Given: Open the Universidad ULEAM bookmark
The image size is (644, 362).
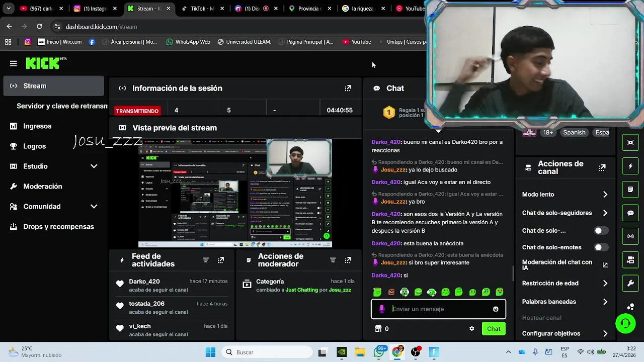Looking at the screenshot, I should (244, 42).
